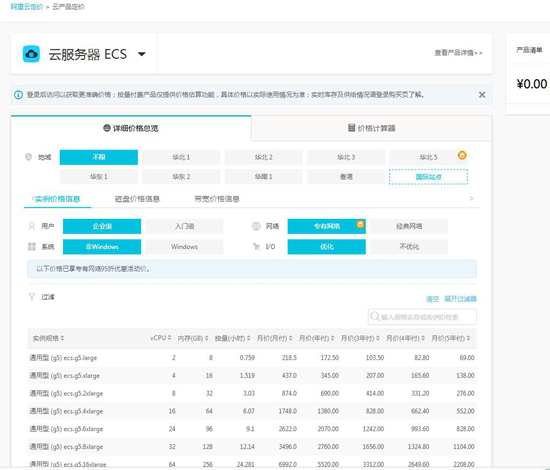Click the globe icon beside 网络
The height and width of the screenshot is (470, 550).
click(256, 226)
